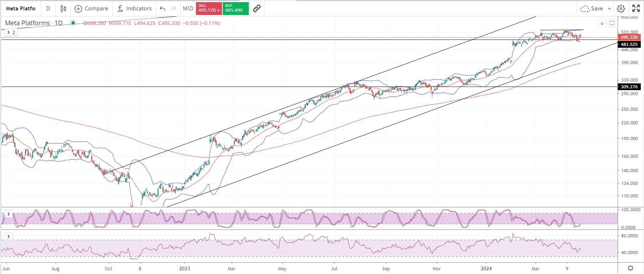The image size is (644, 274).
Task: Expand the RSI pane legend chevron
Action: (x=8, y=236)
